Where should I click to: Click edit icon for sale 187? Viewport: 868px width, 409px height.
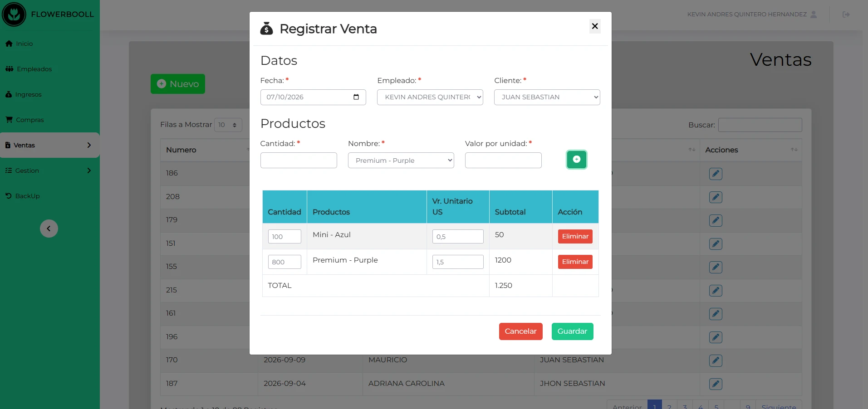pyautogui.click(x=716, y=384)
